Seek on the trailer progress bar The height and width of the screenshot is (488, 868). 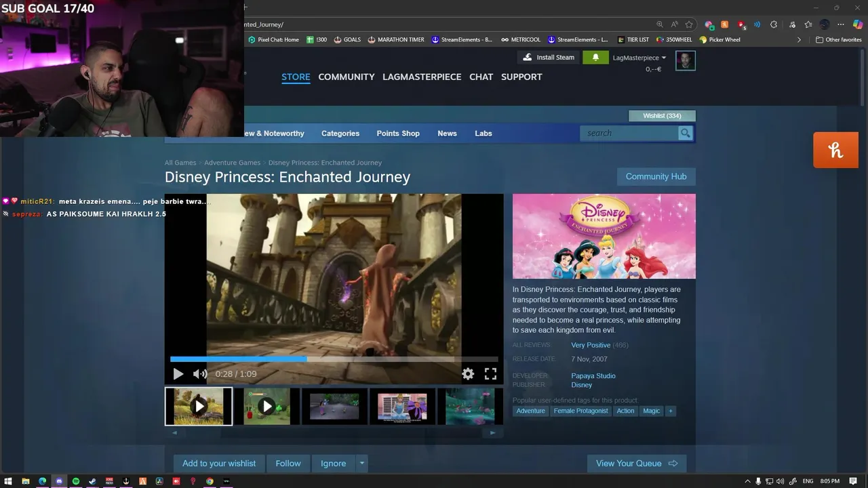tap(334, 359)
